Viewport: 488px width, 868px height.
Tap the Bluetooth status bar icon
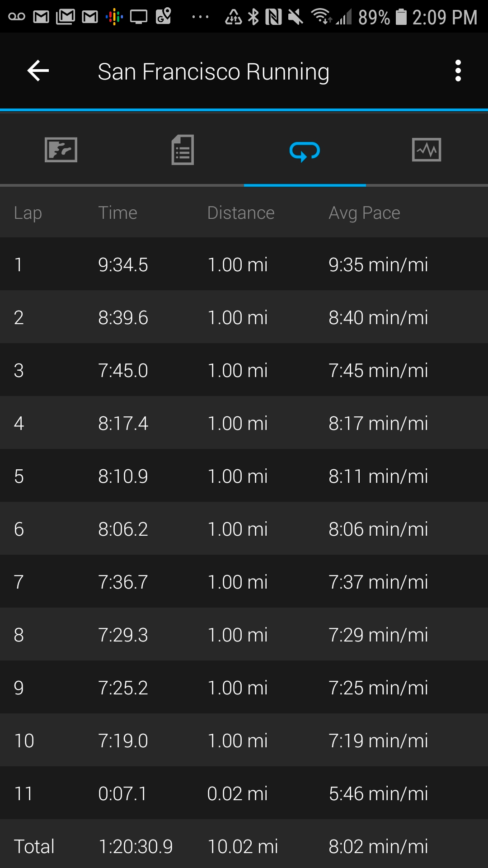click(x=254, y=17)
